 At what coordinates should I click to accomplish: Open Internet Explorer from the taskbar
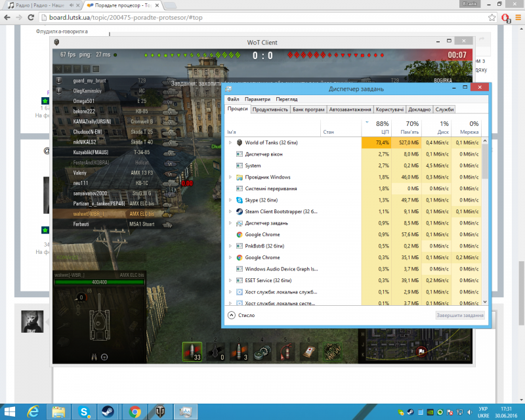(x=32, y=411)
